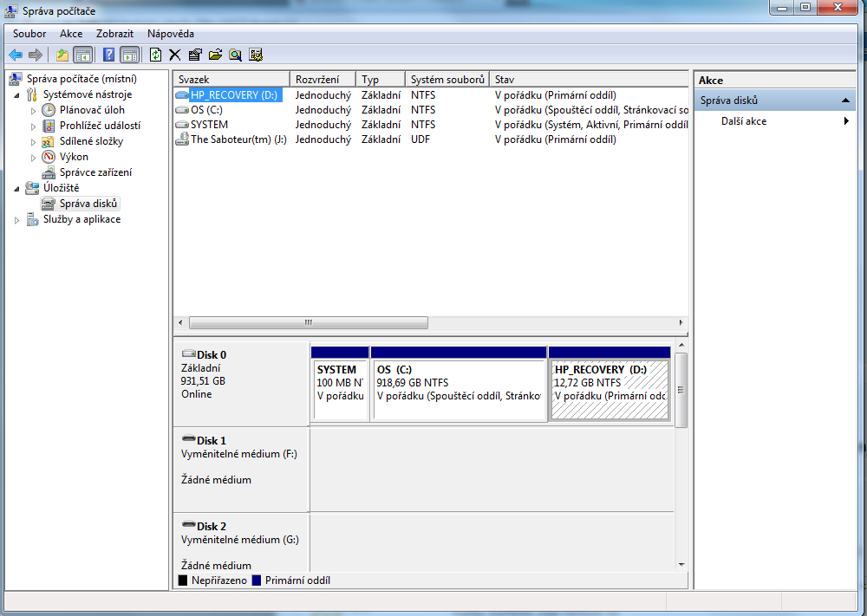Select The Saboteur(tm) (J:) disc icon
Viewport: 867px width, 616px height.
pyautogui.click(x=182, y=139)
